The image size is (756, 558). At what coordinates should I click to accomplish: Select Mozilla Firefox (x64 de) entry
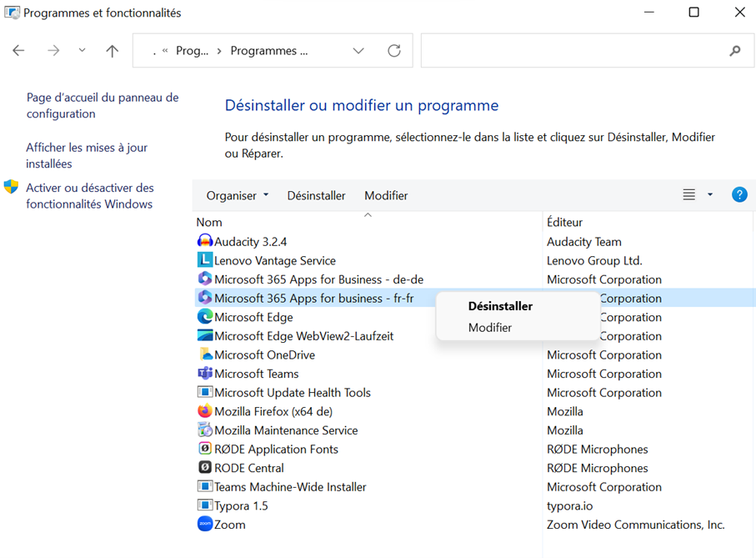click(x=273, y=411)
